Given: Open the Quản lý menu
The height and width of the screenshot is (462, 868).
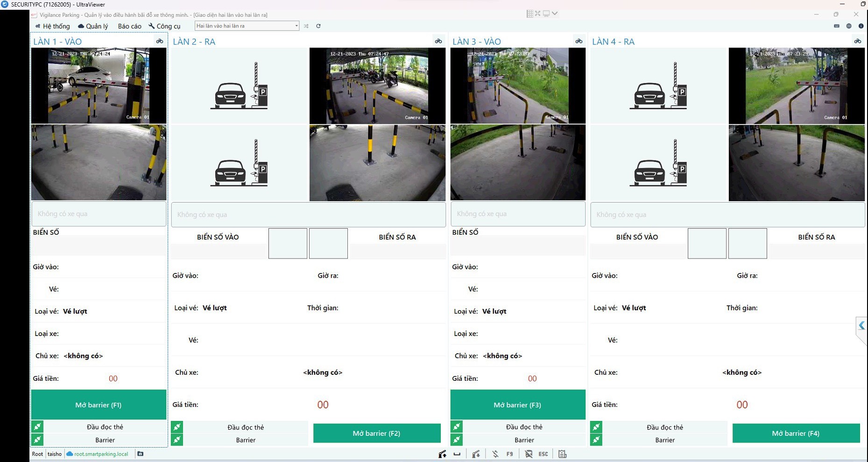Looking at the screenshot, I should coord(93,26).
